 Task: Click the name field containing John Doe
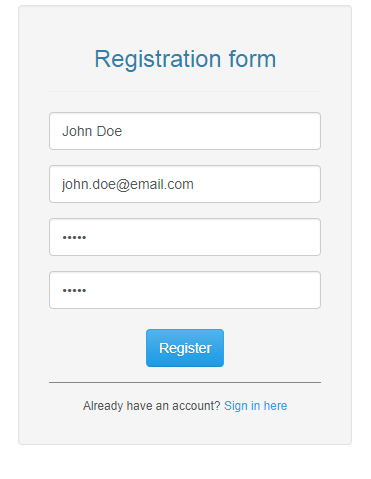click(185, 131)
